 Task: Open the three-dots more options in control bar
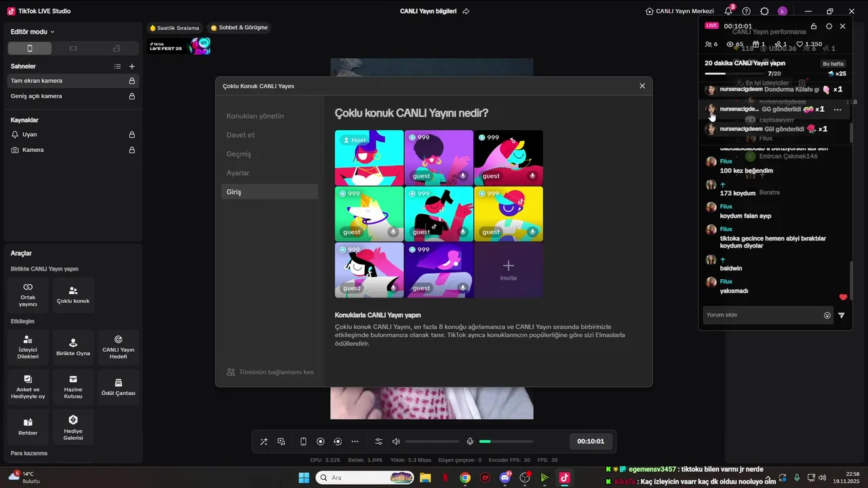355,441
